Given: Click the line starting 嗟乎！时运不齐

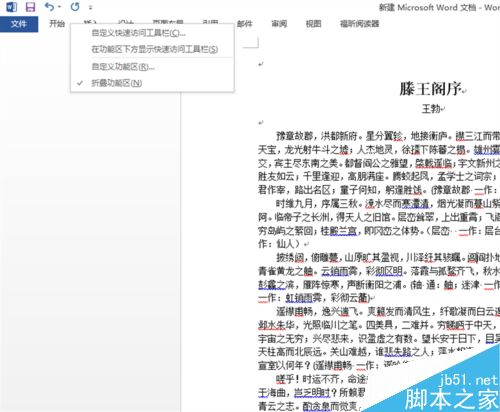Looking at the screenshot, I should [x=322, y=379].
